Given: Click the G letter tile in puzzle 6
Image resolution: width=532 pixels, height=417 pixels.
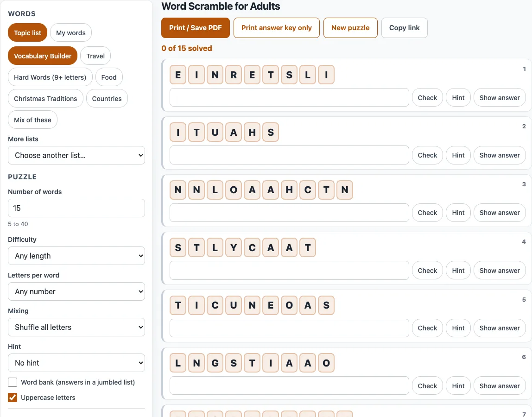Looking at the screenshot, I should coord(215,363).
